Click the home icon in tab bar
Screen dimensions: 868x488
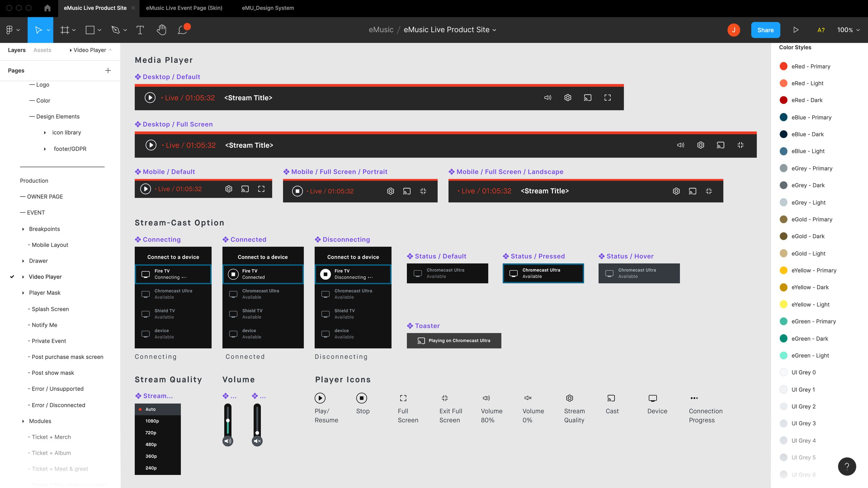48,8
